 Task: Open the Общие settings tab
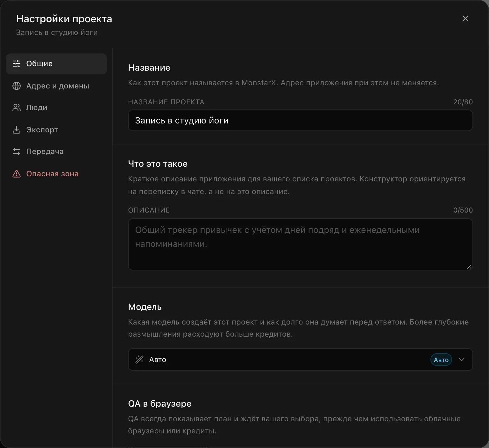56,64
